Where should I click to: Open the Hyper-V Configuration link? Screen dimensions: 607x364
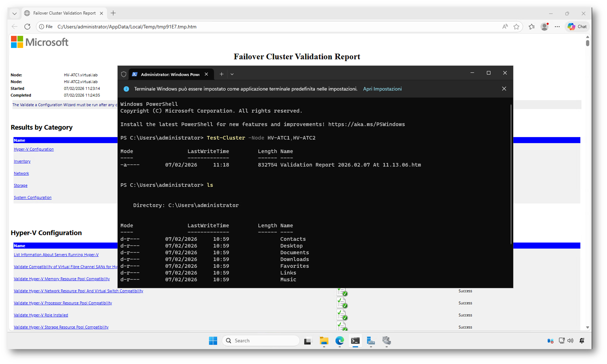[34, 150]
